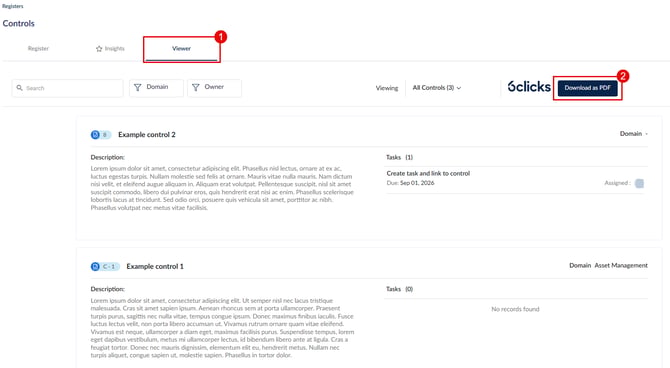The image size is (670, 368).
Task: Click the magnifier icon in the search box
Action: pos(20,88)
